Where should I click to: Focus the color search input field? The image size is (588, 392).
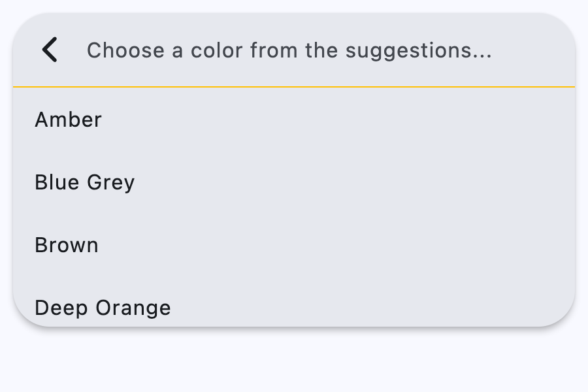289,50
